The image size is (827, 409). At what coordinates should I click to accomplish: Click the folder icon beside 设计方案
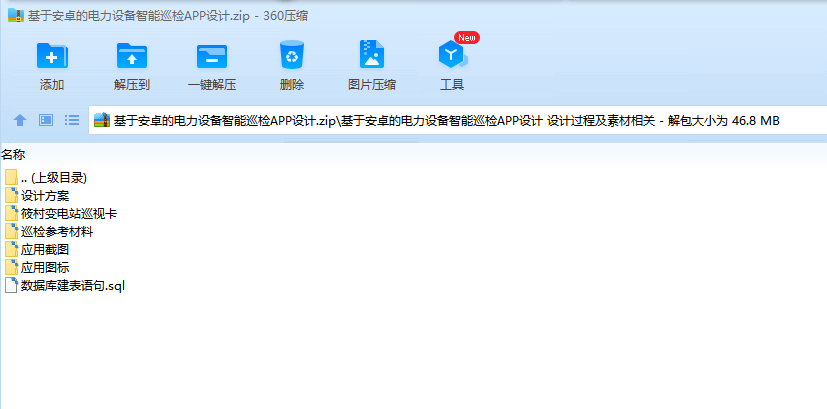point(12,195)
